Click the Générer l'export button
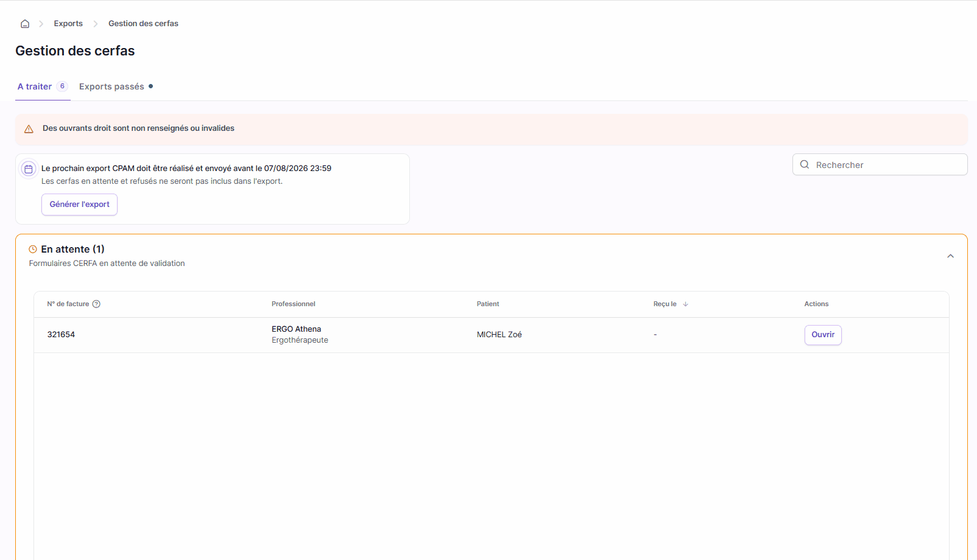Viewport: 977px width, 560px height. click(79, 205)
